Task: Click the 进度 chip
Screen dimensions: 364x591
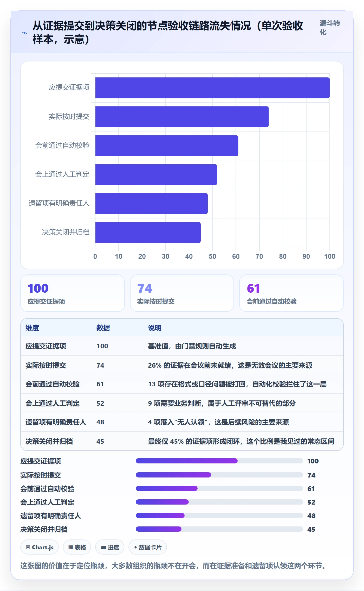Action: click(x=110, y=547)
